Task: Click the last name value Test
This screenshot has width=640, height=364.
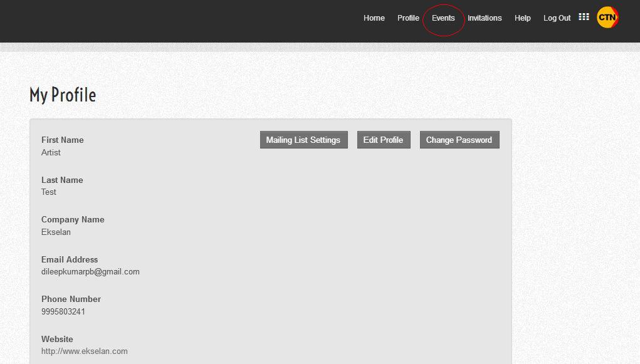Action: click(x=49, y=192)
